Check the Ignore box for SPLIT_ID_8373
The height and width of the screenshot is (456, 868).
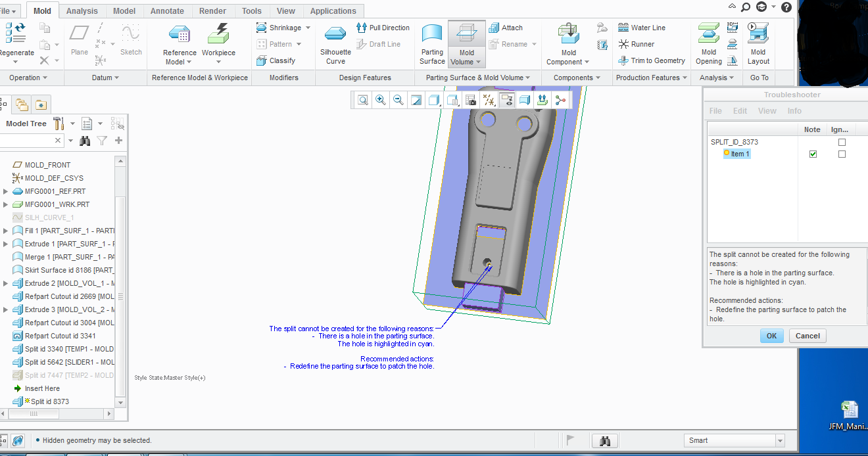tap(842, 142)
